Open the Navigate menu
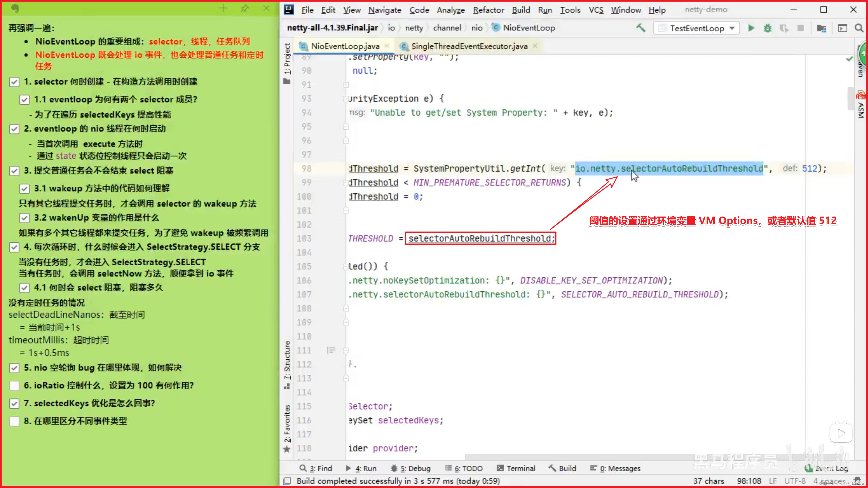 (384, 10)
